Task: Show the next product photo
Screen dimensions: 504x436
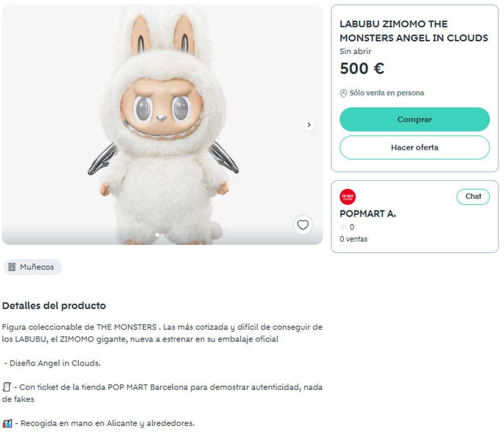Action: coord(310,124)
